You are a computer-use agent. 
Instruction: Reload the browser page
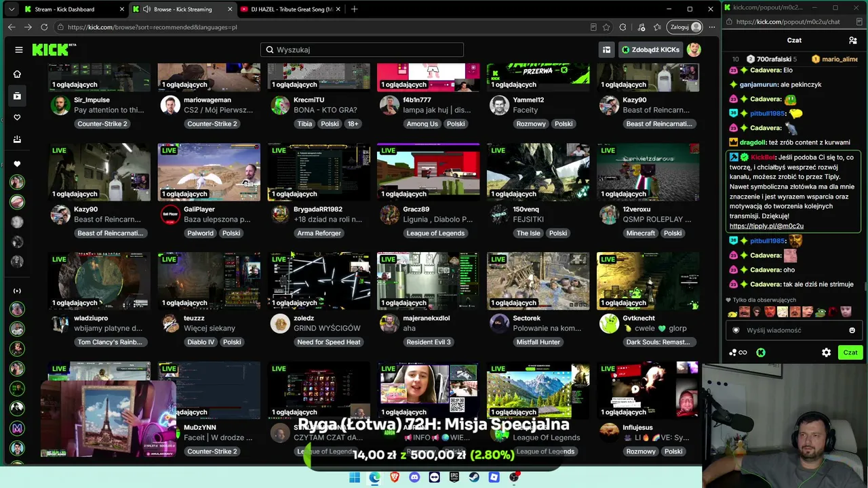click(x=44, y=27)
